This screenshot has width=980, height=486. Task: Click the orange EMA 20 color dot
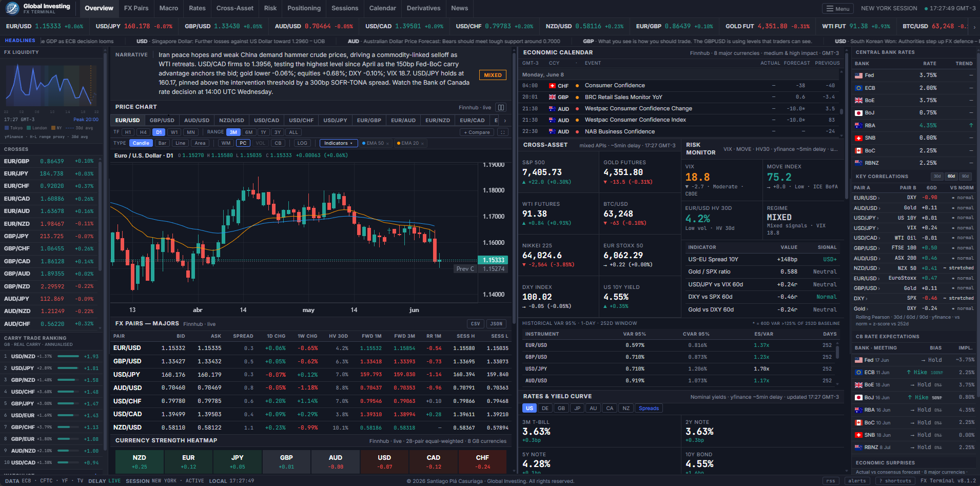point(399,144)
